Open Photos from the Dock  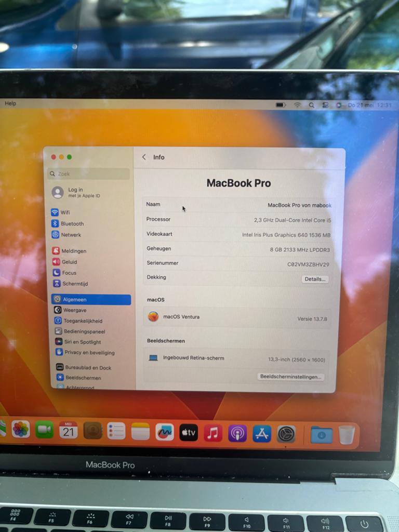pos(21,429)
